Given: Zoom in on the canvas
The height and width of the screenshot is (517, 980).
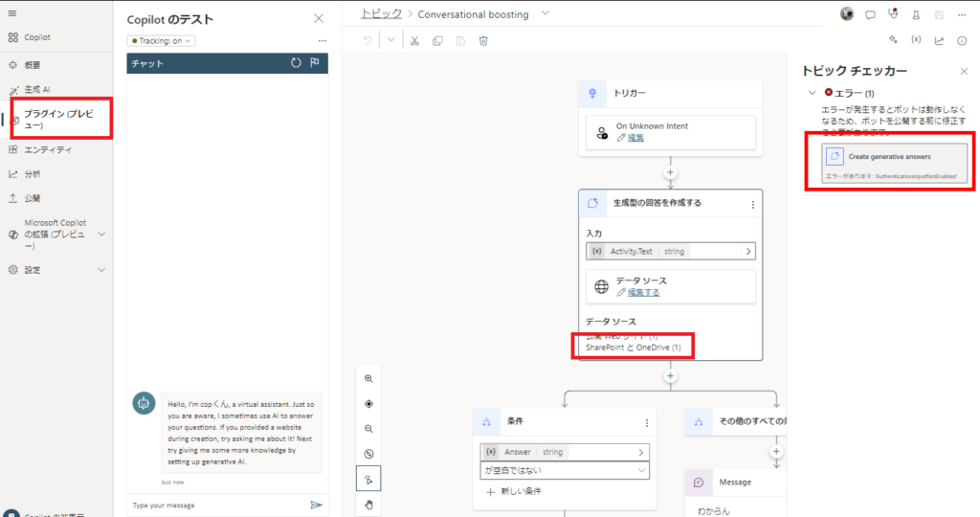Looking at the screenshot, I should 368,379.
